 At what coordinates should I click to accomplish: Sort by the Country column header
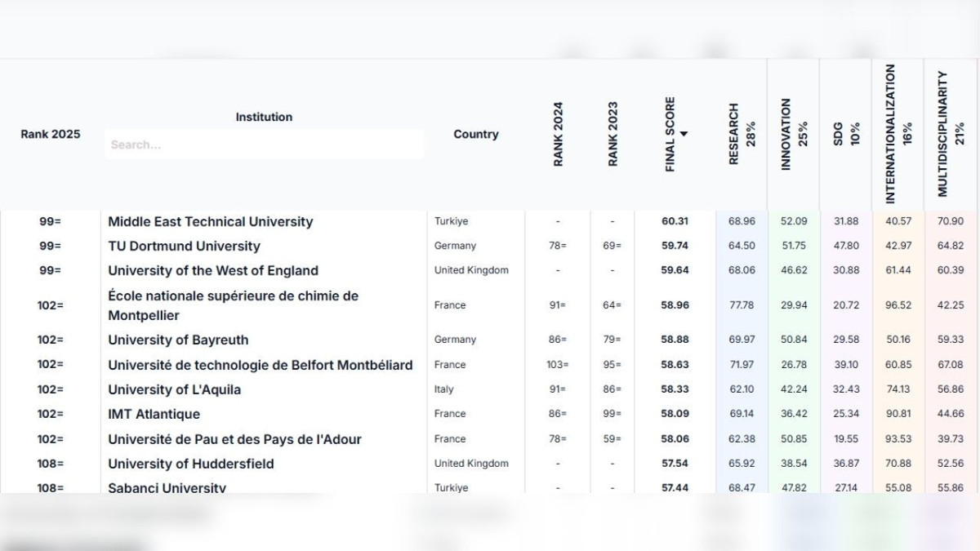point(475,134)
